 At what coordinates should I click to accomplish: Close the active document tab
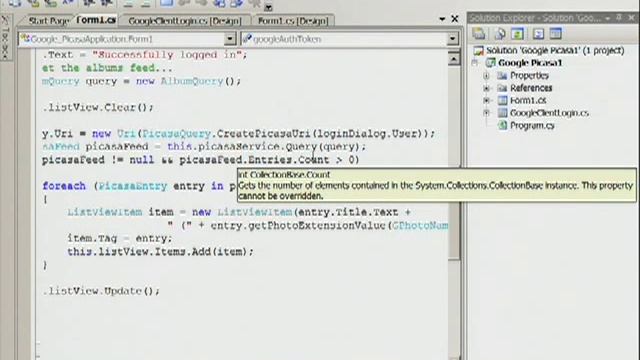(455, 19)
